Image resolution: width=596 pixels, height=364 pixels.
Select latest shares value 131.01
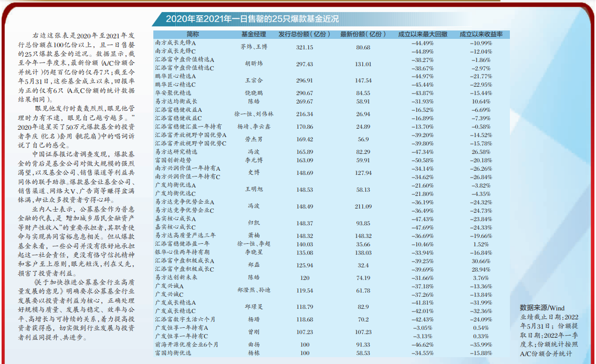pyautogui.click(x=363, y=64)
